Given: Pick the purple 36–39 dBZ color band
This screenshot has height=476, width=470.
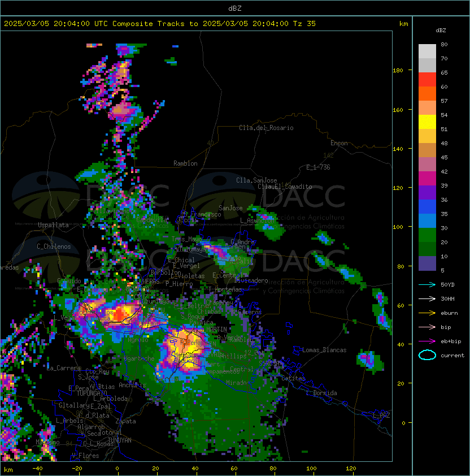Looking at the screenshot, I should (x=427, y=192).
